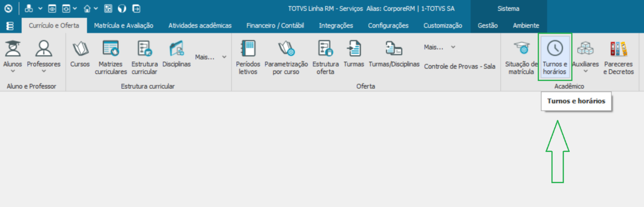Expand dropdown arrow beside network nodes icon

pyautogui.click(x=40, y=8)
